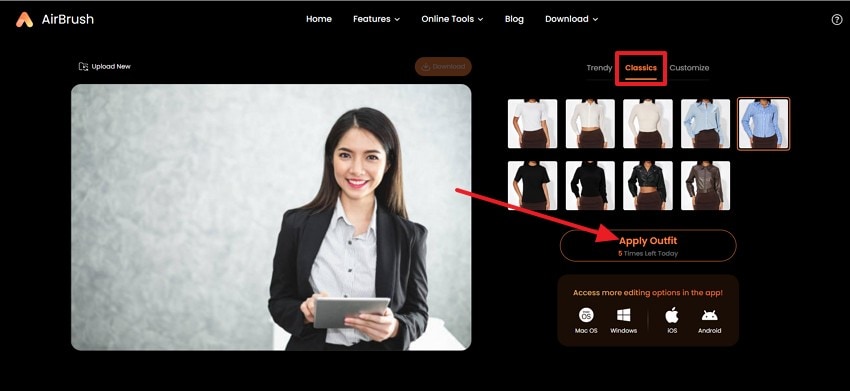The width and height of the screenshot is (850, 391).
Task: Switch to the Customize tab
Action: click(689, 68)
